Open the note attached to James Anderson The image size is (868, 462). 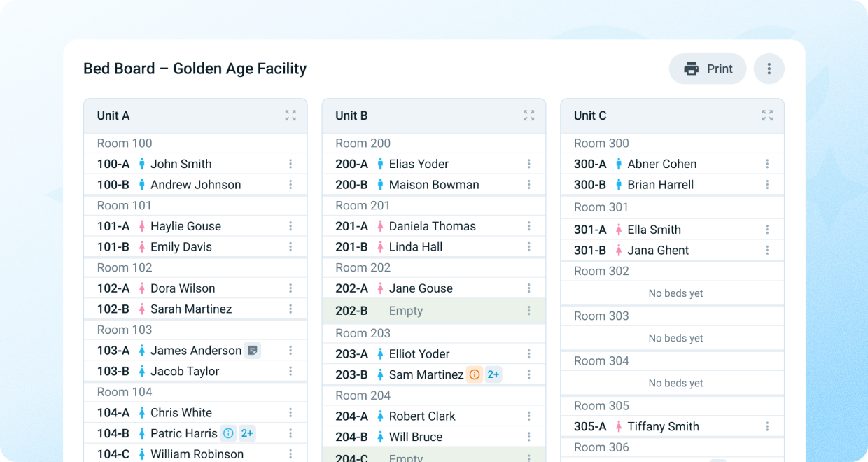coord(252,350)
